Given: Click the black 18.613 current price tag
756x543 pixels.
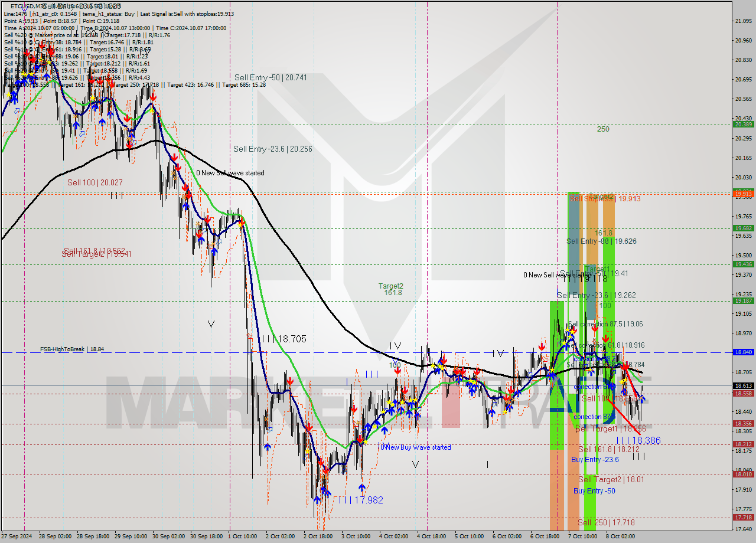Looking at the screenshot, I should 743,386.
